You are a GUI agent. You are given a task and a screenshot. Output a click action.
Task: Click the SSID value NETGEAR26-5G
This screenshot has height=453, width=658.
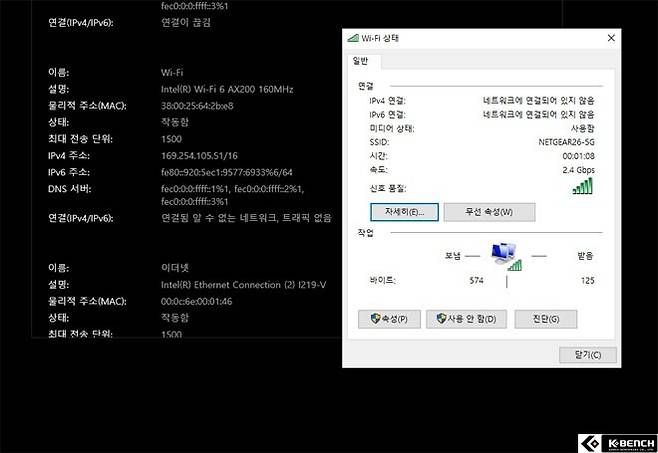point(566,142)
